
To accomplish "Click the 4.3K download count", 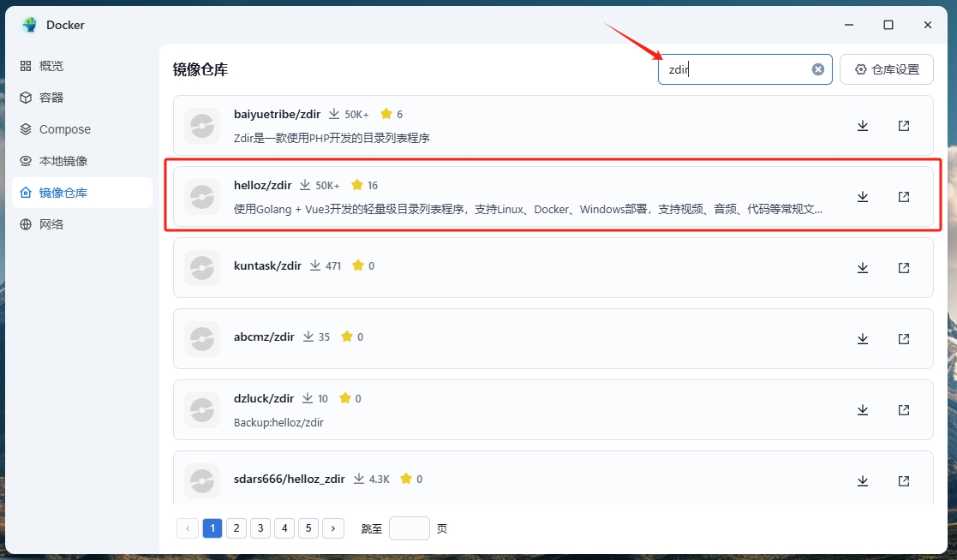I will [379, 480].
